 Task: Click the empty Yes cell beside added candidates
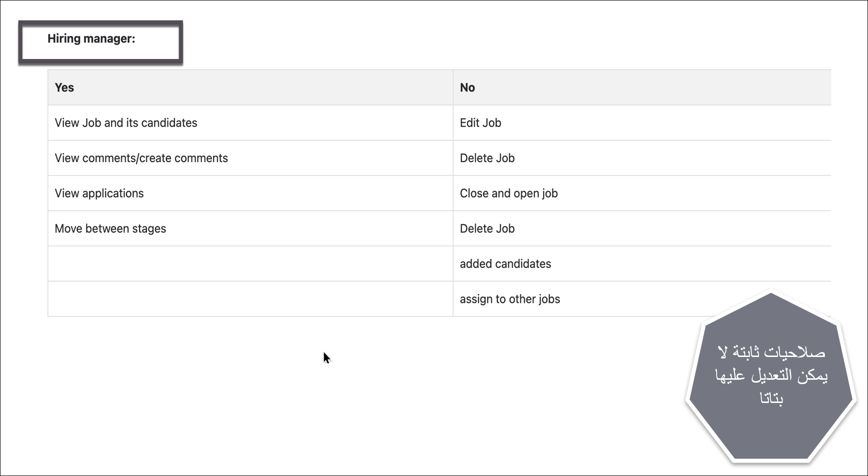pyautogui.click(x=250, y=264)
